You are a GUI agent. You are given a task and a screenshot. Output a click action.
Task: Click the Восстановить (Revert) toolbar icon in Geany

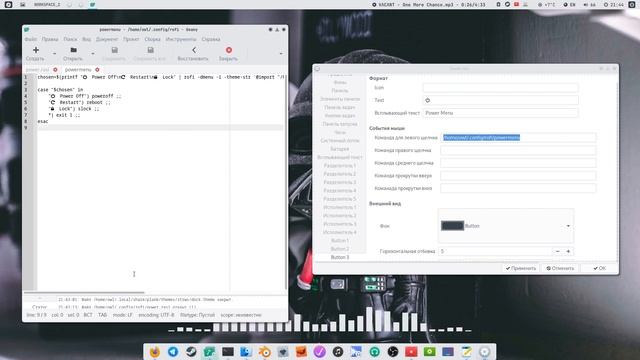tap(194, 50)
